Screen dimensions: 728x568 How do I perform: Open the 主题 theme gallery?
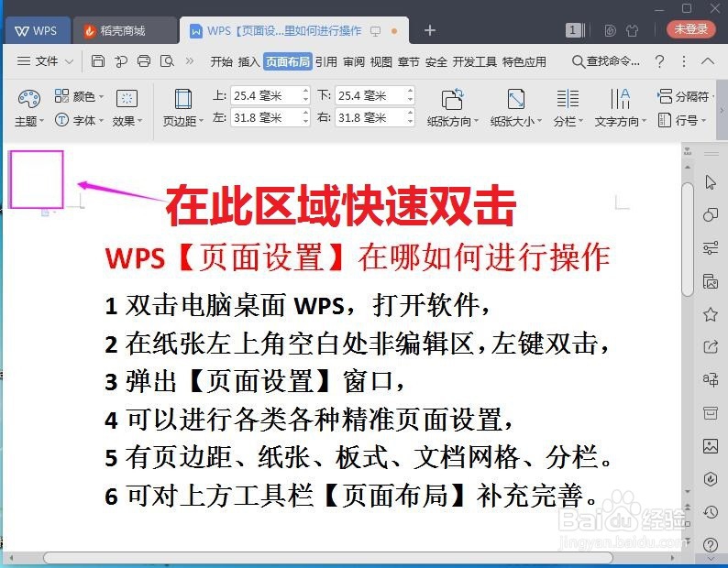point(28,109)
